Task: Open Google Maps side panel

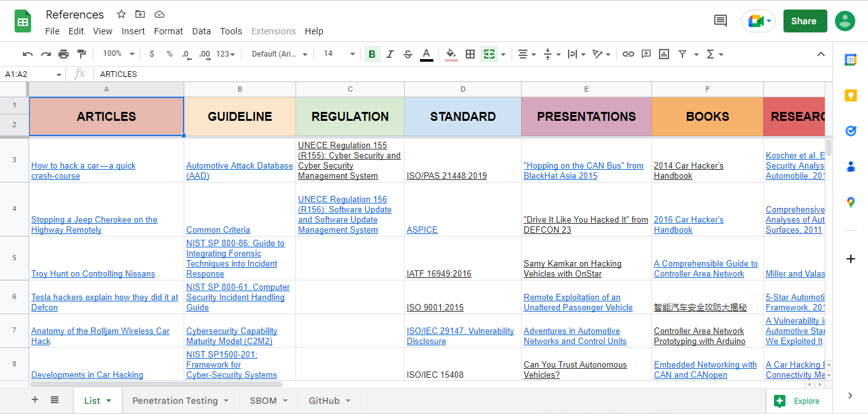Action: click(x=850, y=202)
